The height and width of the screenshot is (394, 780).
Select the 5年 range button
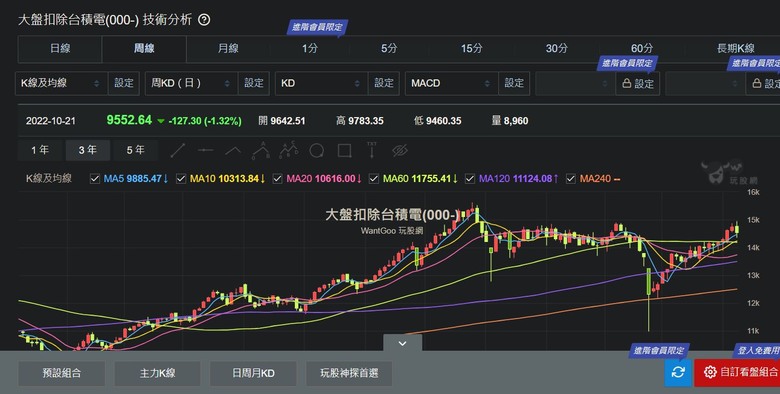[135, 150]
